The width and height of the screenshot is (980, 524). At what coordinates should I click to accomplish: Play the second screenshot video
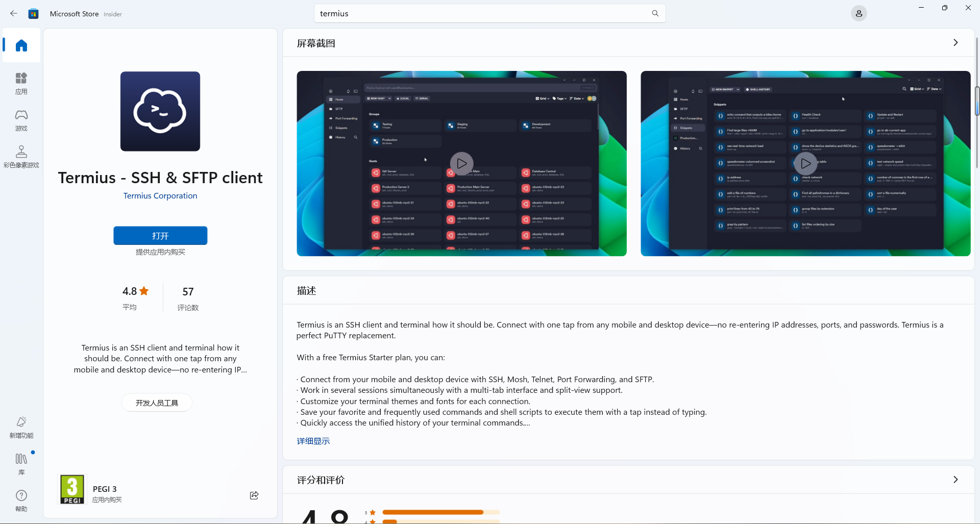(805, 164)
